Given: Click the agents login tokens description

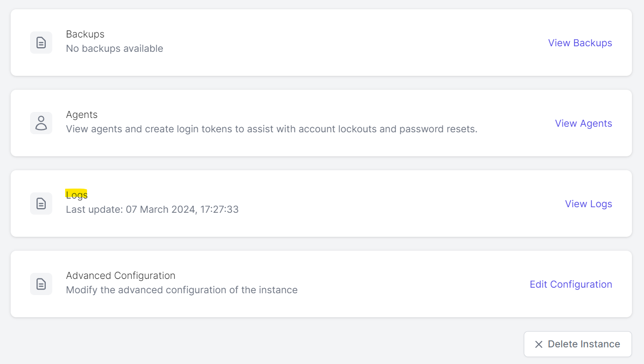Looking at the screenshot, I should [x=271, y=129].
